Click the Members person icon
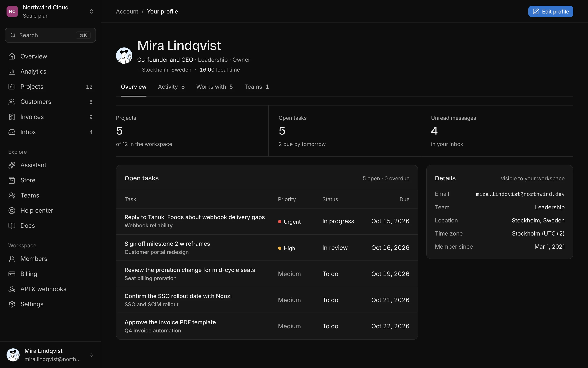Viewport: 588px width, 368px height. coord(12,259)
